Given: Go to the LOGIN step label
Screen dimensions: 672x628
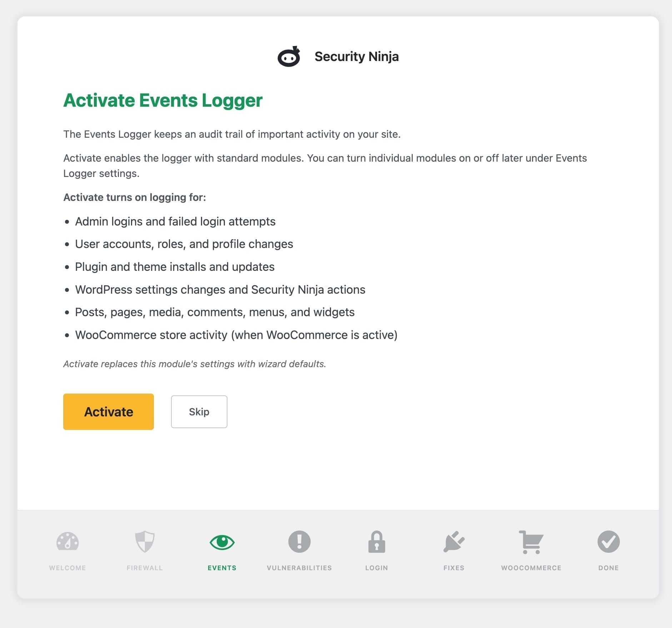Looking at the screenshot, I should tap(377, 568).
